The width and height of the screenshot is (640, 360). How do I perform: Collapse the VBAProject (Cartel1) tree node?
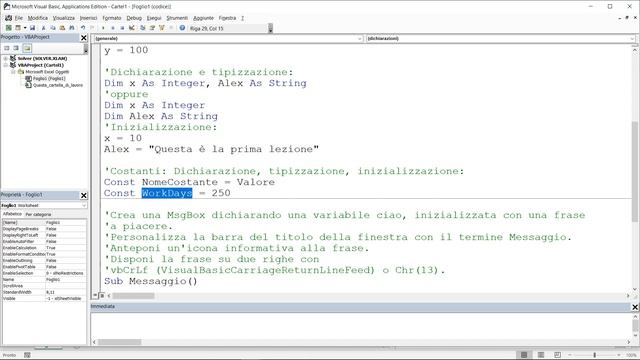tap(5, 65)
